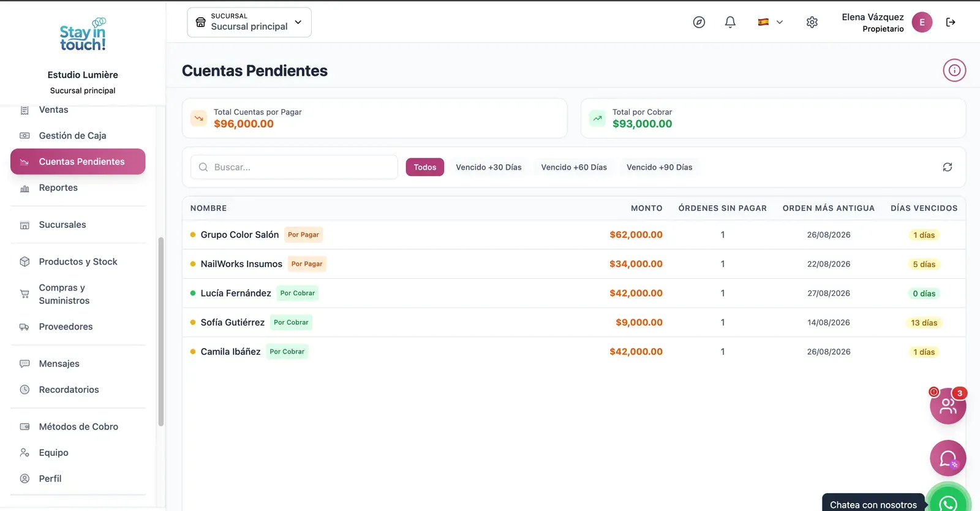
Task: Click the Stay in touch logo
Action: tap(83, 34)
